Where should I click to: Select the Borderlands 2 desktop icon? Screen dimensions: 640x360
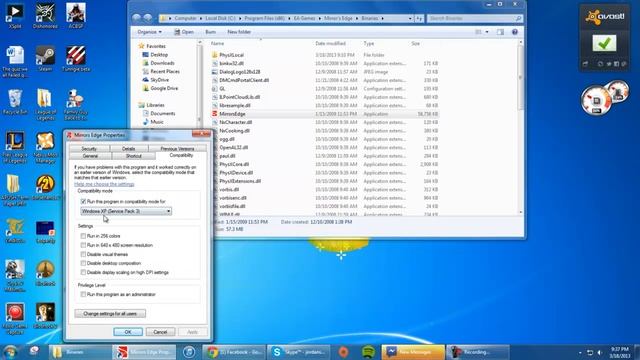45,187
